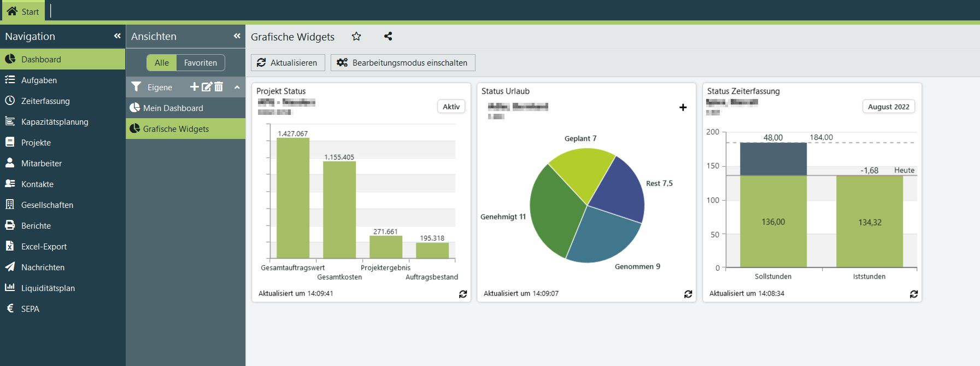980x366 pixels.
Task: Add new view with plus icon
Action: pyautogui.click(x=195, y=87)
